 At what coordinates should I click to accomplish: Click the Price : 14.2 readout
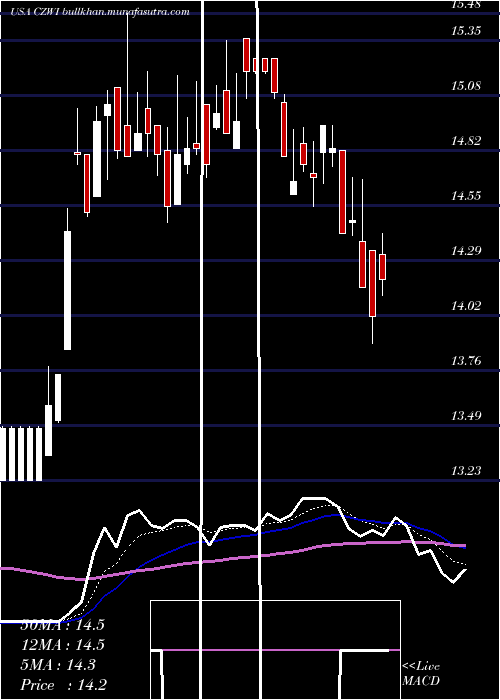(x=64, y=685)
